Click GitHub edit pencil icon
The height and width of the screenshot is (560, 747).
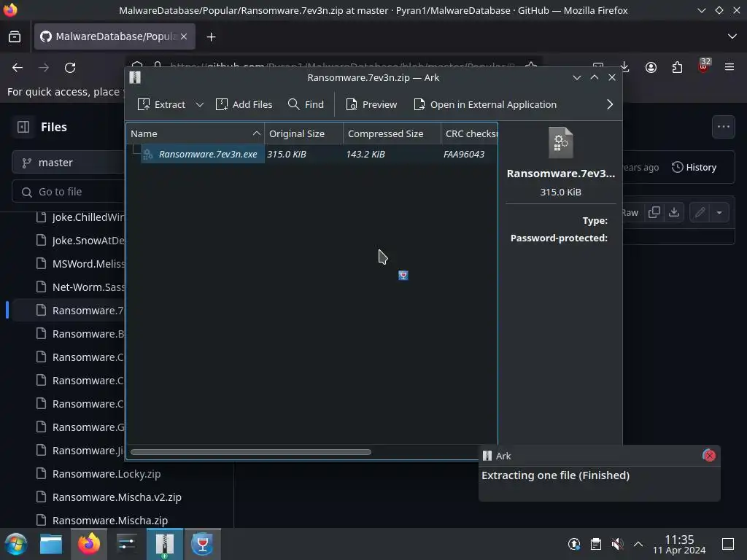pyautogui.click(x=700, y=212)
